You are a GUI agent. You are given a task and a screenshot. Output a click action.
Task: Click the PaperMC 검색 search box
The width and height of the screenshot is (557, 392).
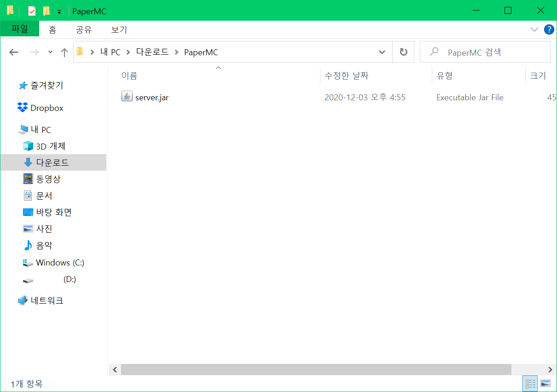pos(486,52)
